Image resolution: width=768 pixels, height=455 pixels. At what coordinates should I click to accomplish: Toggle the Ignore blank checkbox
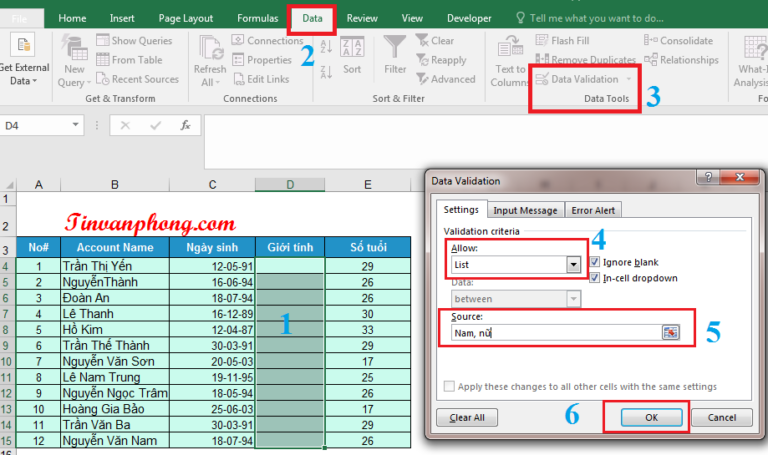(x=595, y=261)
